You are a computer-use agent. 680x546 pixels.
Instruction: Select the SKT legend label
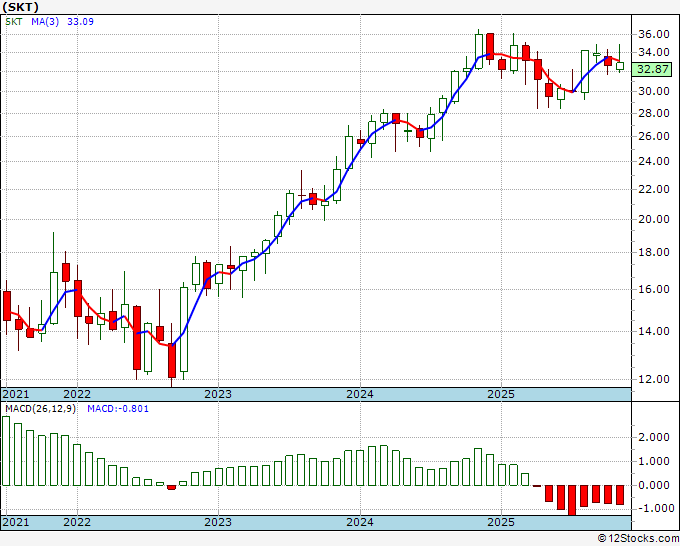click(13, 22)
